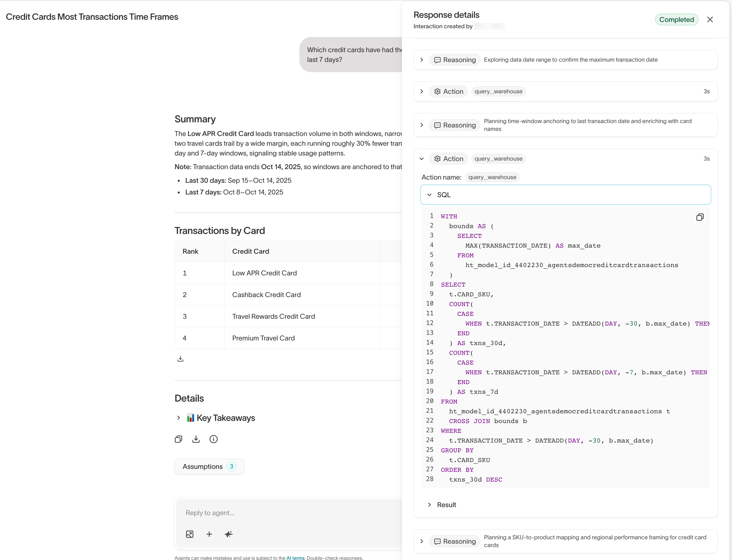Expand the first query_warehouse Action step
Image resolution: width=732 pixels, height=560 pixels.
point(422,91)
